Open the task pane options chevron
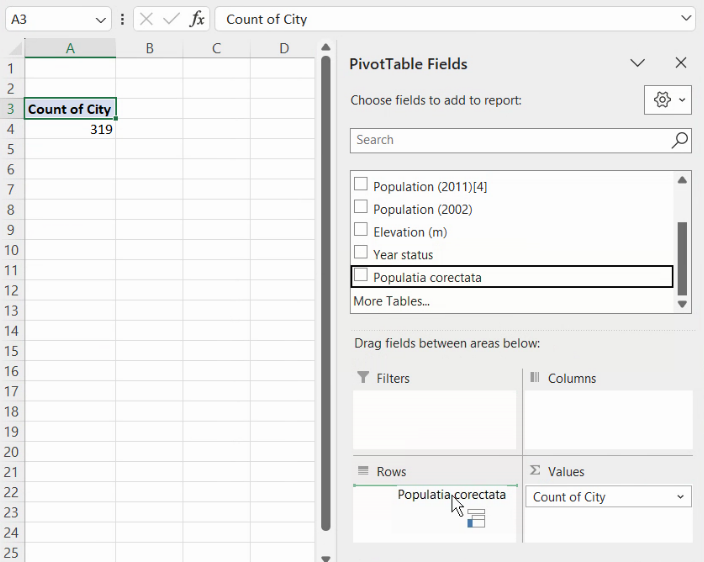The image size is (704, 562). pos(637,63)
